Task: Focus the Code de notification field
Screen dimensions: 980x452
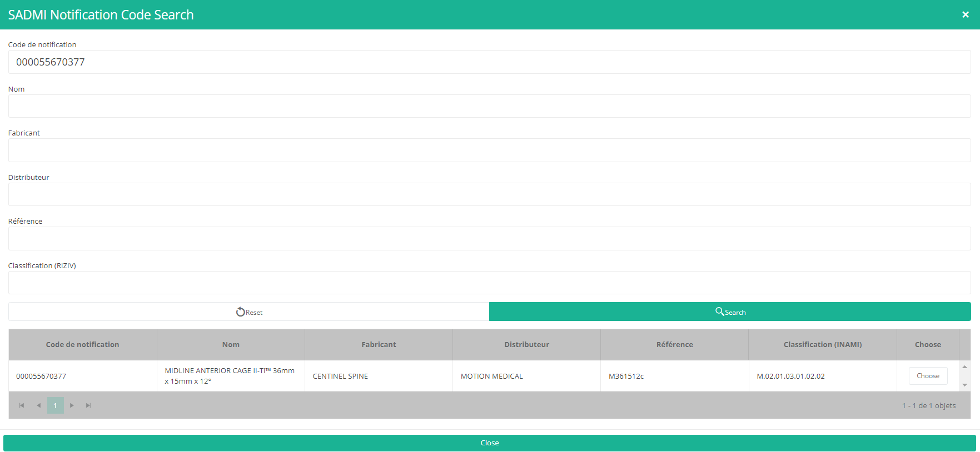Action: tap(489, 62)
